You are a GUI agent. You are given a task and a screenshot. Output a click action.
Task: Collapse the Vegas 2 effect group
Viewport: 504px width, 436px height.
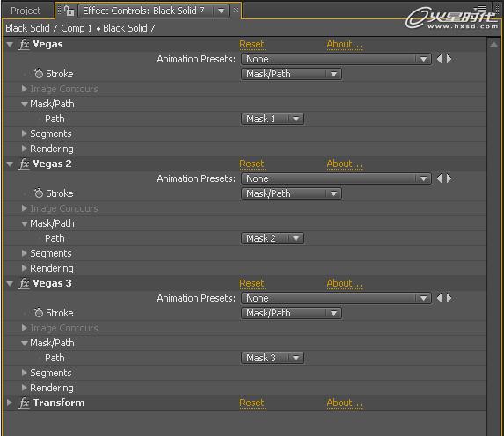(x=10, y=164)
